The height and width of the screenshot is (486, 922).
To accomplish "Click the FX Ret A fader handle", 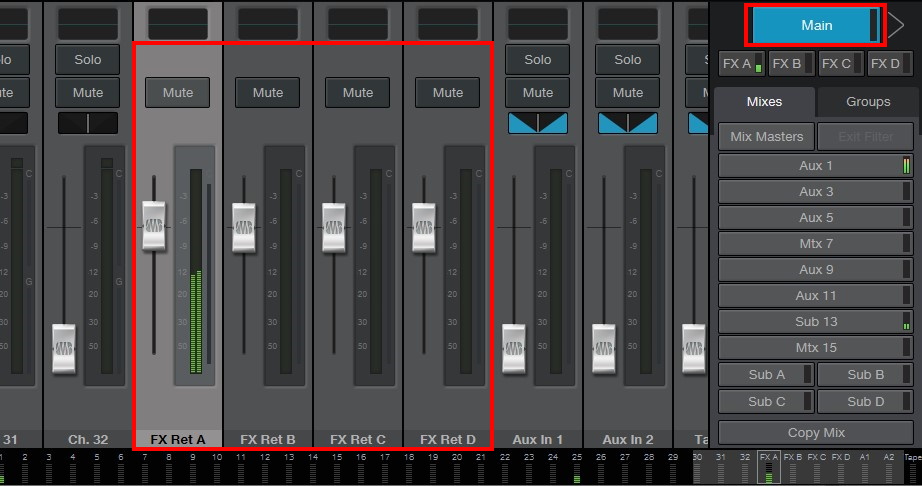I will pos(154,226).
